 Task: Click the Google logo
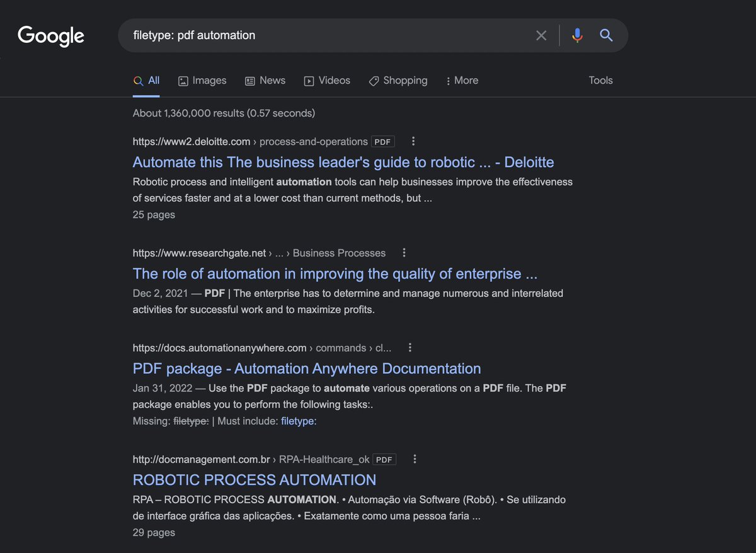[51, 36]
